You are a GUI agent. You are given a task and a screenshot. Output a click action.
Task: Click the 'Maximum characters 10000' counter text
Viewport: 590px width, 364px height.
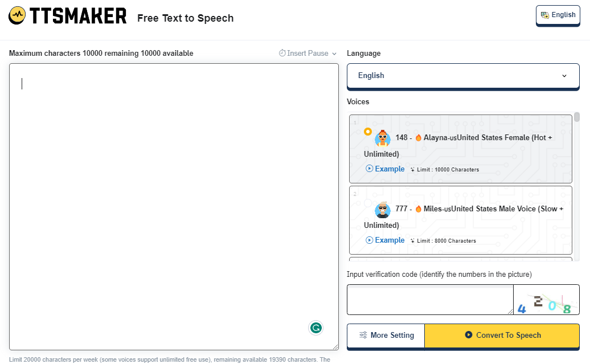101,53
